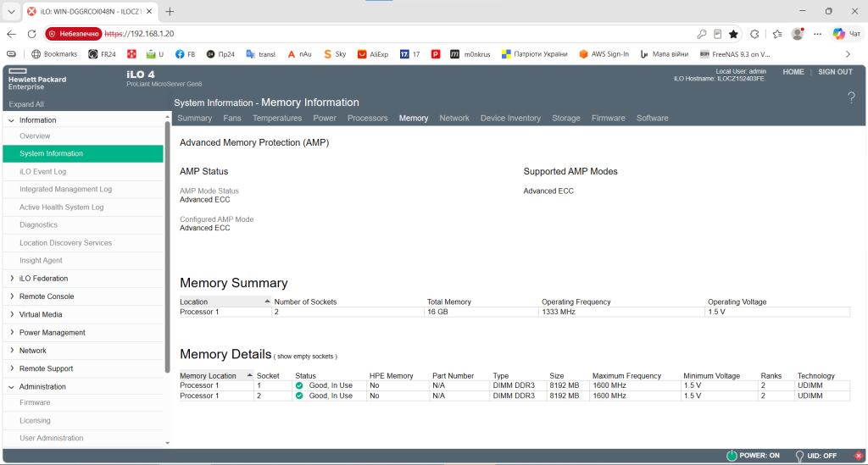Switch to the Firmware tab
The width and height of the screenshot is (868, 465).
(608, 119)
